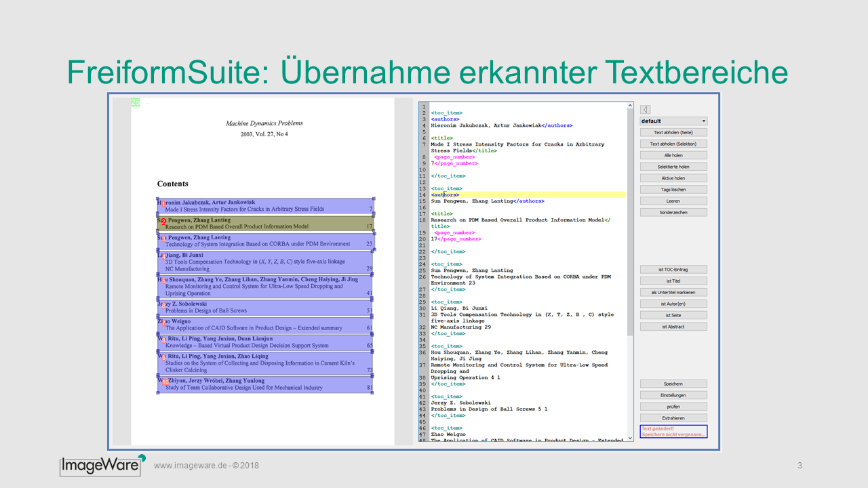Open 'Einstellungen' button
This screenshot has height=488, width=868.
(673, 395)
